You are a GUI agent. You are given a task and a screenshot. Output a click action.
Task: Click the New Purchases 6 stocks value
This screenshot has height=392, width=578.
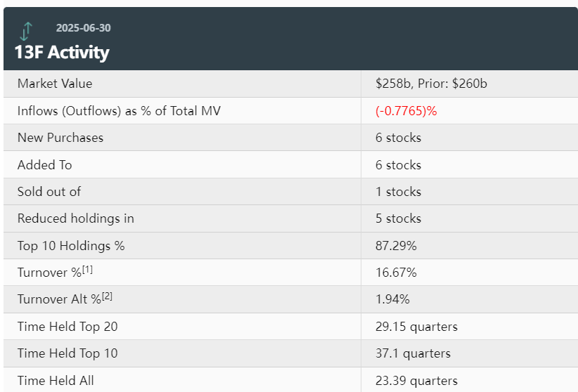(398, 138)
